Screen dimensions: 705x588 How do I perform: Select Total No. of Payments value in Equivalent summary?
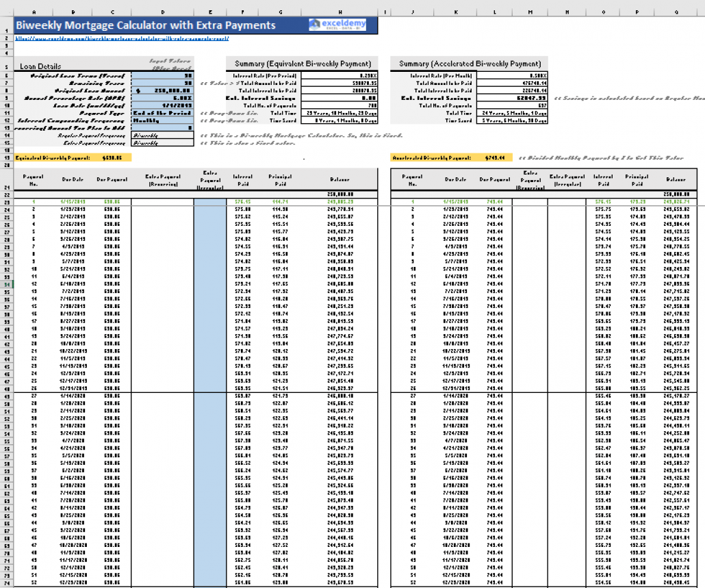[x=339, y=105]
